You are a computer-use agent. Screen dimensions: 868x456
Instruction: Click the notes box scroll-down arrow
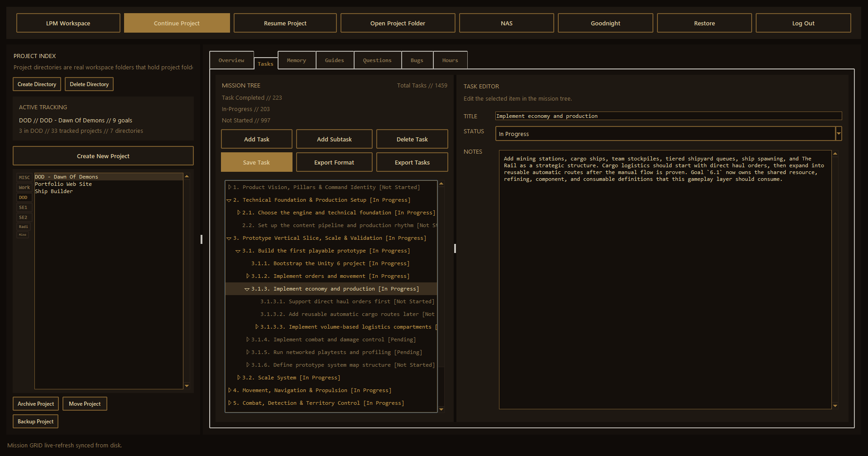point(835,406)
